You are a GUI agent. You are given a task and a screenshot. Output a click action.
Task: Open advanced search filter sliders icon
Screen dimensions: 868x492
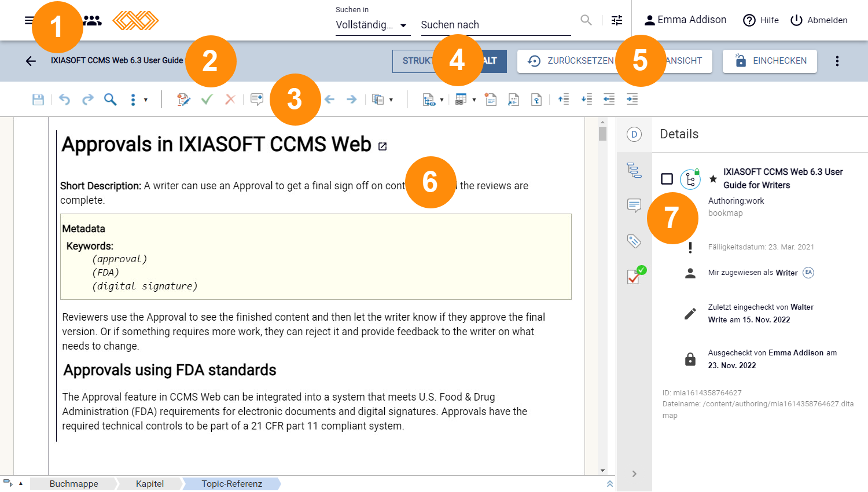617,20
